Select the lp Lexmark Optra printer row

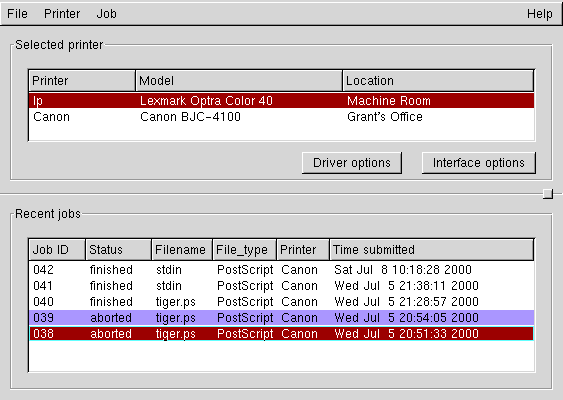(x=282, y=101)
